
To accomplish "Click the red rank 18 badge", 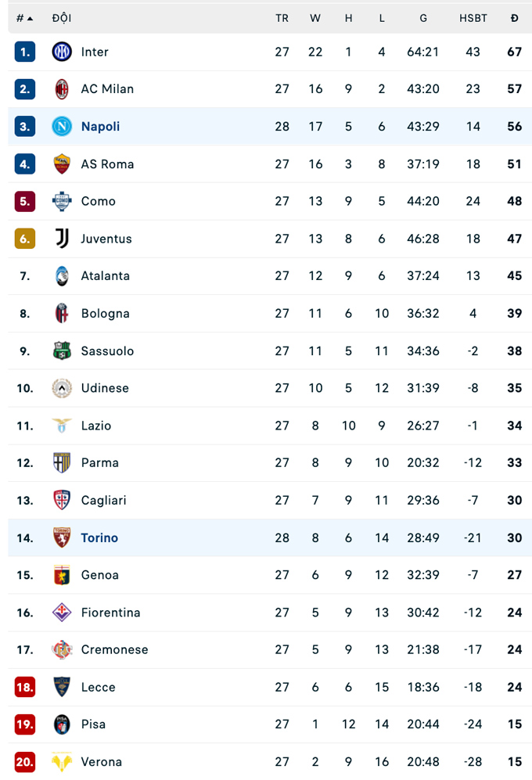I will pos(25,687).
